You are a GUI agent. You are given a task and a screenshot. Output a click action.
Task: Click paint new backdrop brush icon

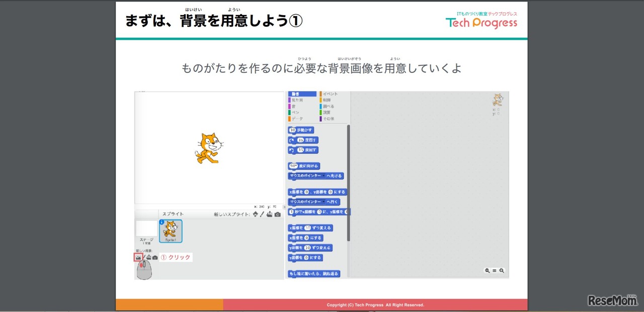pyautogui.click(x=143, y=257)
